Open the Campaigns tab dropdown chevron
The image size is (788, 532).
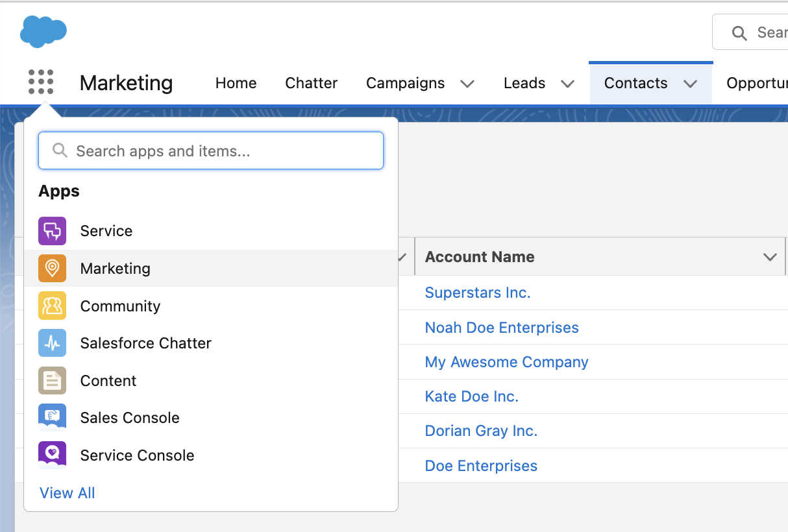[467, 84]
